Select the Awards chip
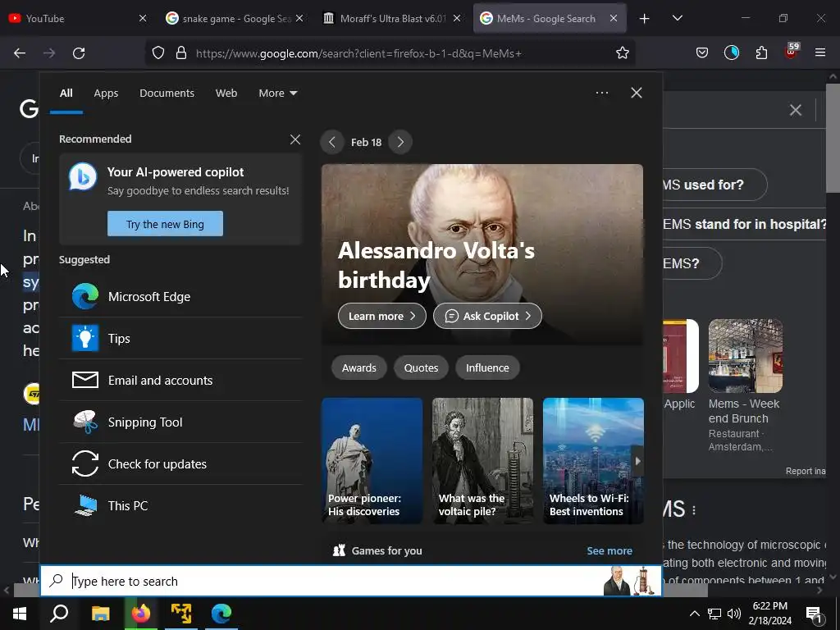 (x=359, y=368)
